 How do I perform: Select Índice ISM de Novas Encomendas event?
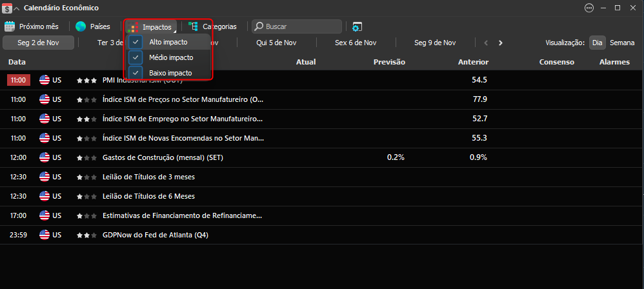[x=183, y=138]
